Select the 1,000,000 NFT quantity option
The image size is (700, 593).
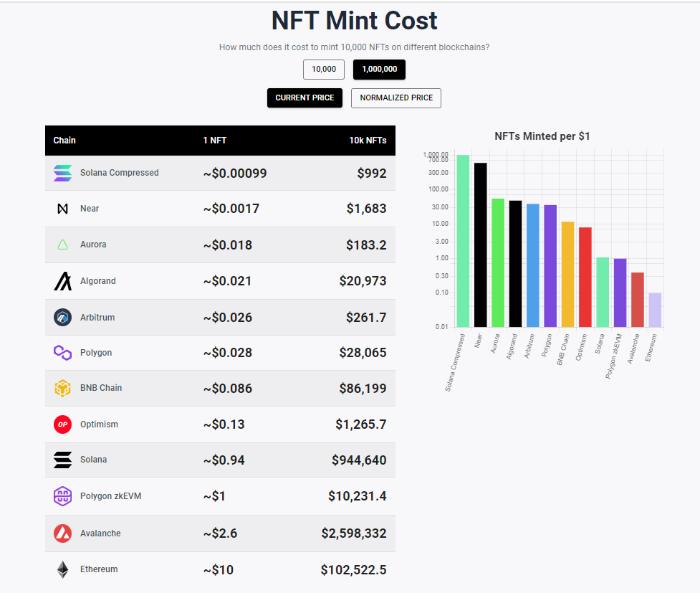click(380, 70)
